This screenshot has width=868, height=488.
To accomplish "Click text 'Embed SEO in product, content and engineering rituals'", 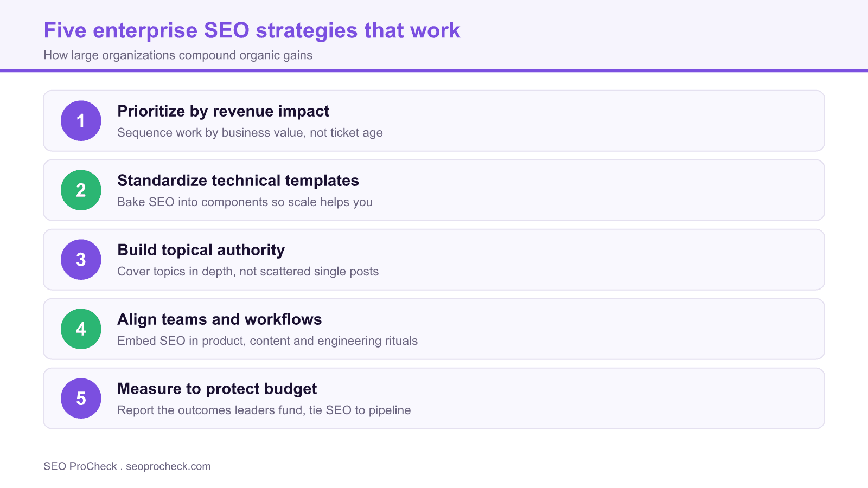I will coord(267,341).
